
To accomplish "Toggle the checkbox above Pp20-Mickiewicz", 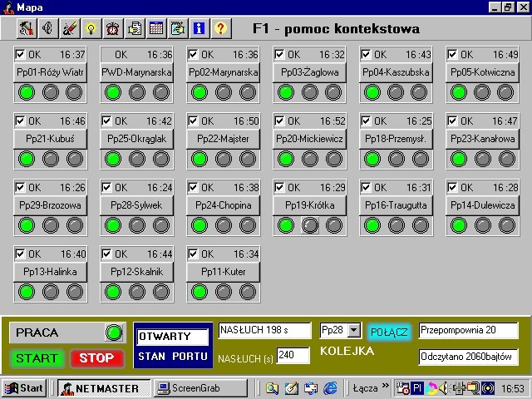I will 279,121.
